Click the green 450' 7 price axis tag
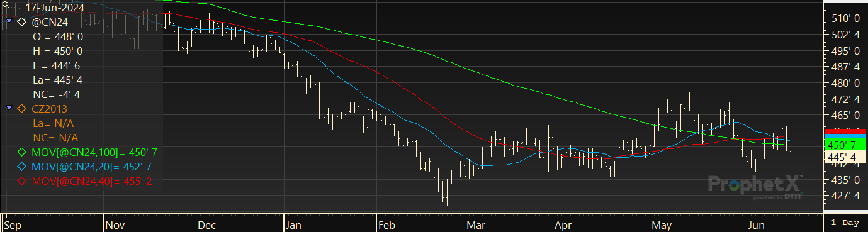The height and width of the screenshot is (232, 868). click(x=845, y=145)
